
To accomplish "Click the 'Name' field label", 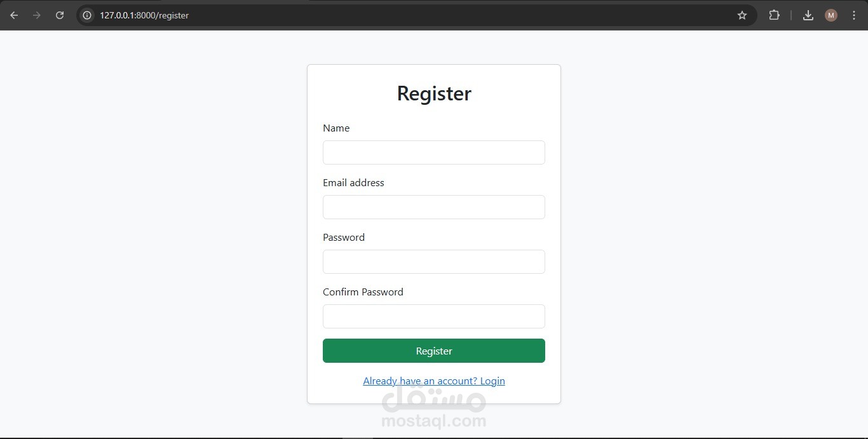I will click(336, 128).
